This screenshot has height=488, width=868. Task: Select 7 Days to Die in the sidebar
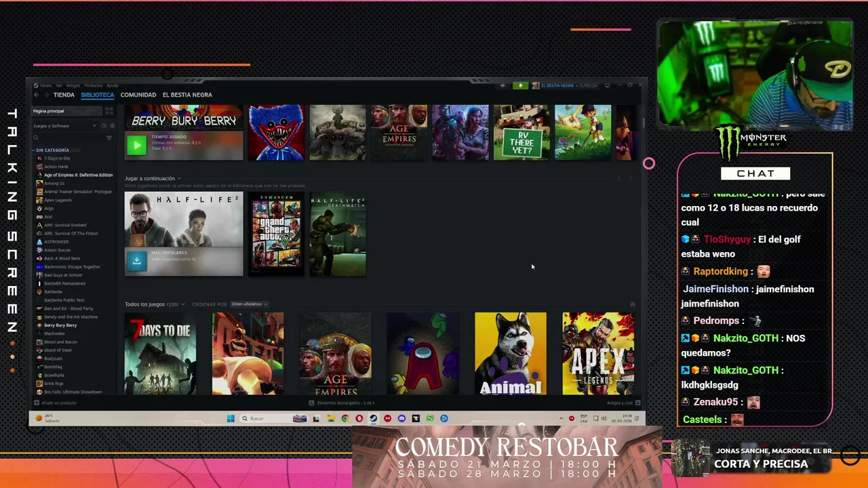click(57, 158)
